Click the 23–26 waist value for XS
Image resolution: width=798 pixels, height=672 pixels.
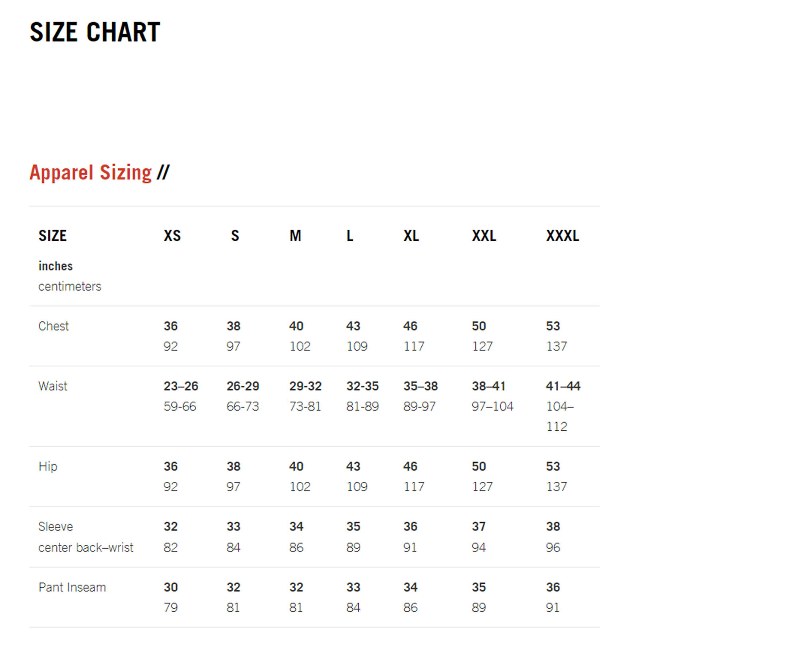pyautogui.click(x=181, y=386)
